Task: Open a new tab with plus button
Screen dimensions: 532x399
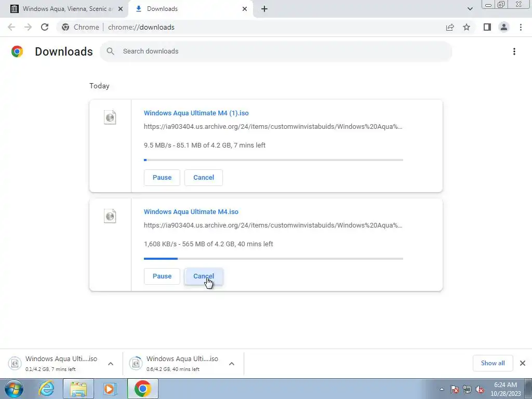Action: [x=264, y=9]
